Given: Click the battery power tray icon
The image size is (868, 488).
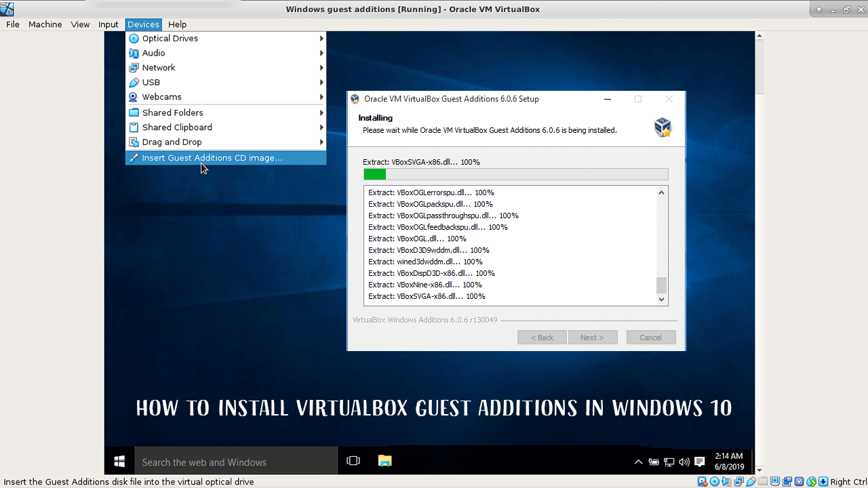Looking at the screenshot, I should [654, 462].
